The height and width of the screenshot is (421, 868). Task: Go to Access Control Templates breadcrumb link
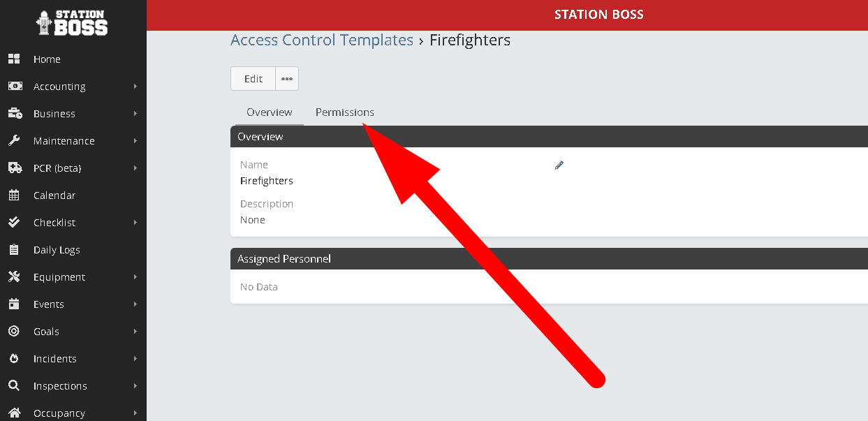coord(322,40)
